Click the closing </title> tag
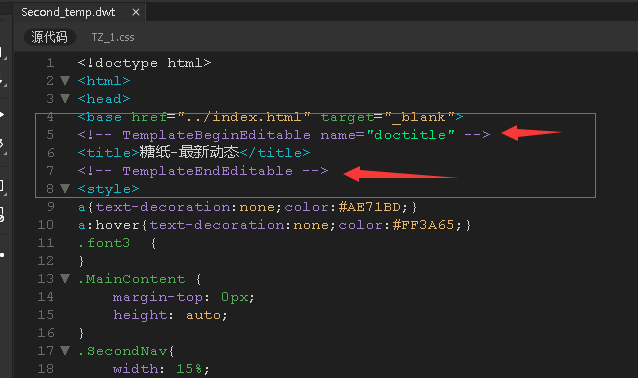This screenshot has width=638, height=378. click(275, 153)
